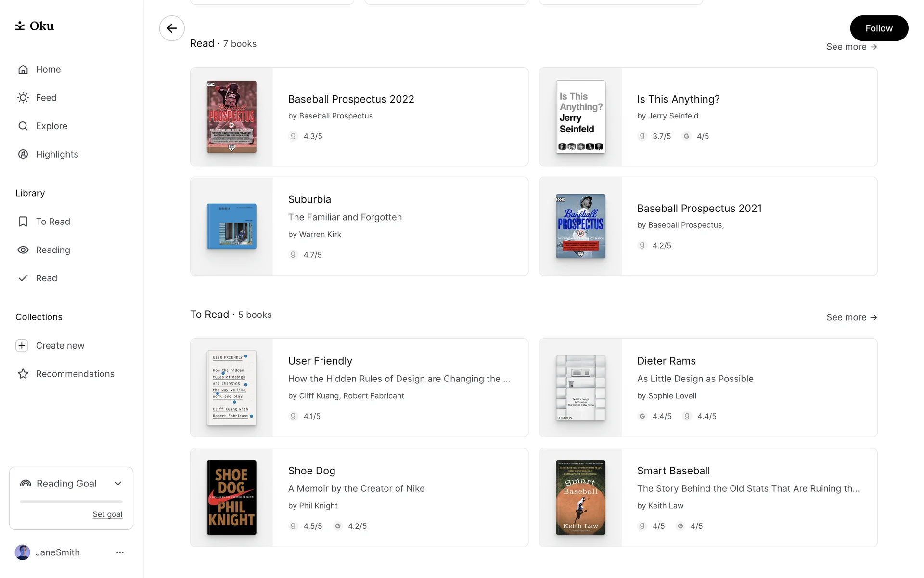This screenshot has height=578, width=924.
Task: Open Home from the sidebar
Action: pyautogui.click(x=48, y=69)
